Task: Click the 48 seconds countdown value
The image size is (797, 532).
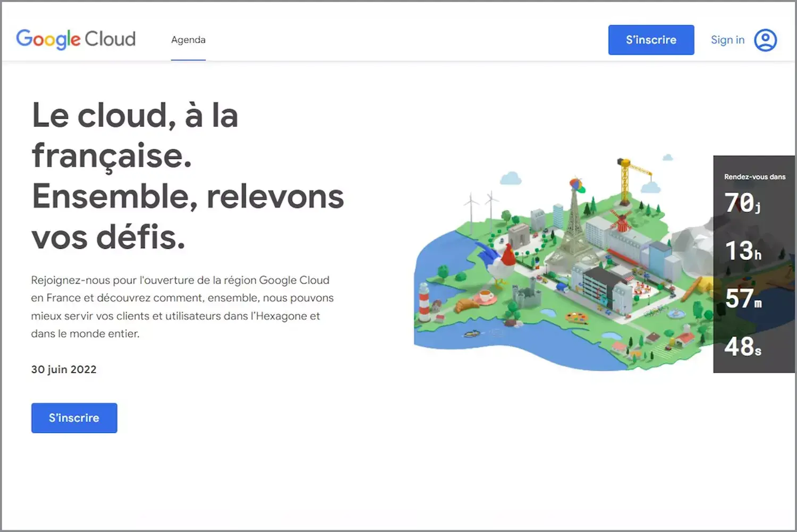Action: click(743, 346)
